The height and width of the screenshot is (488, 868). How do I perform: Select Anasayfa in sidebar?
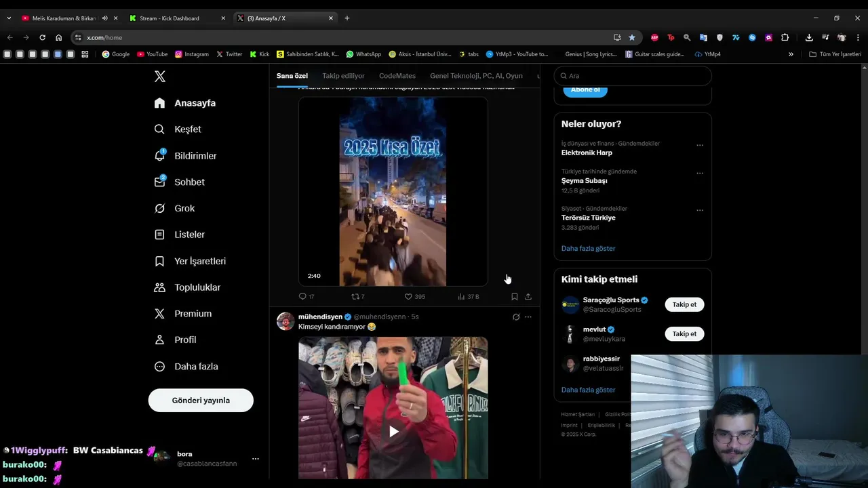[x=184, y=103]
